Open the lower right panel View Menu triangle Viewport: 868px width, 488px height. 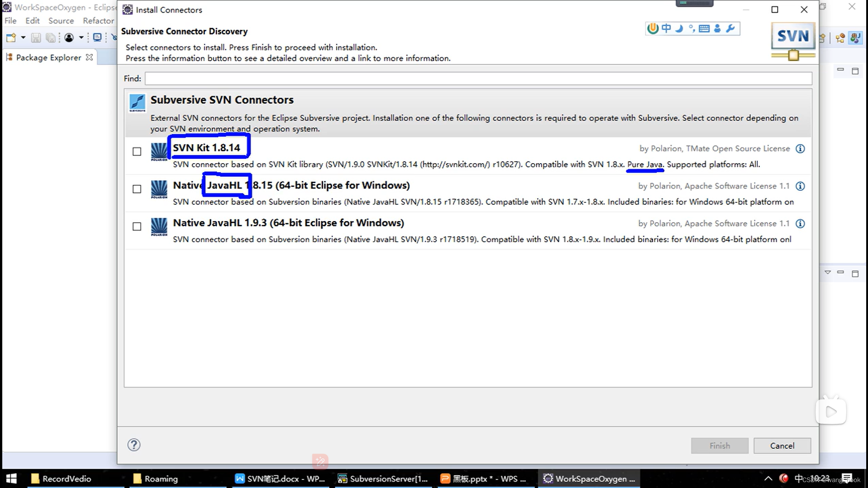coord(827,272)
